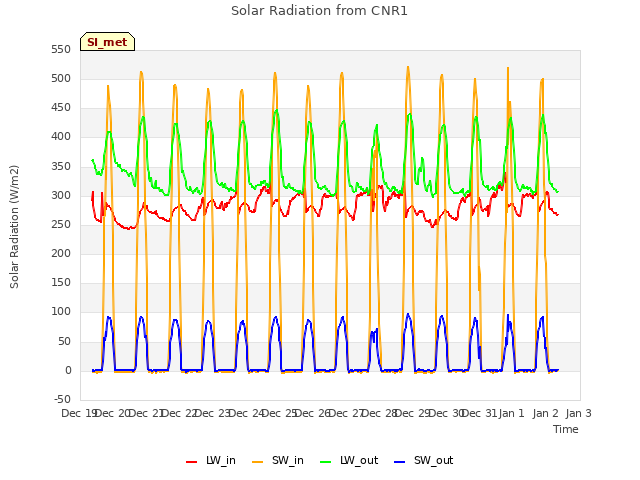The image size is (640, 480).
Task: Click the 450 y-axis tick value
Action: tap(61, 108)
